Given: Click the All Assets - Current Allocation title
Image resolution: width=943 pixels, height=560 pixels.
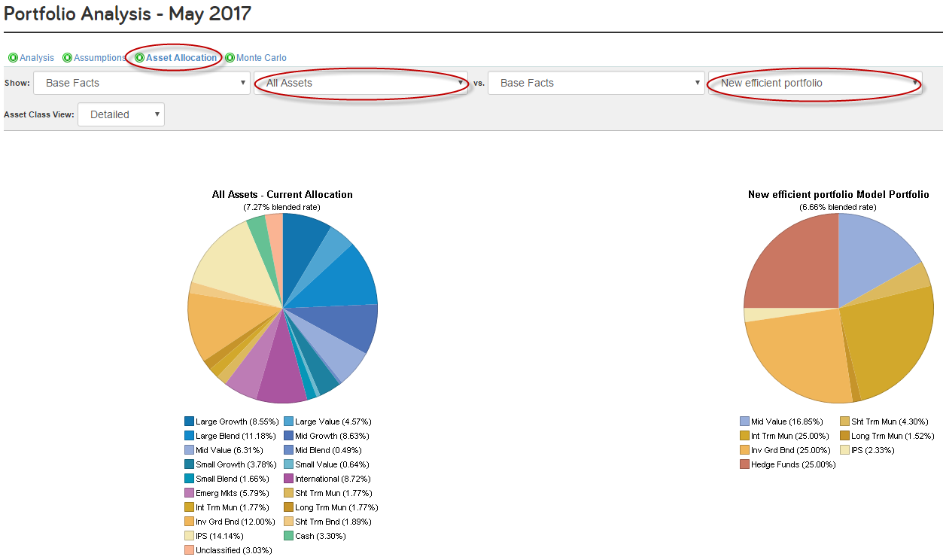Looking at the screenshot, I should (x=282, y=194).
